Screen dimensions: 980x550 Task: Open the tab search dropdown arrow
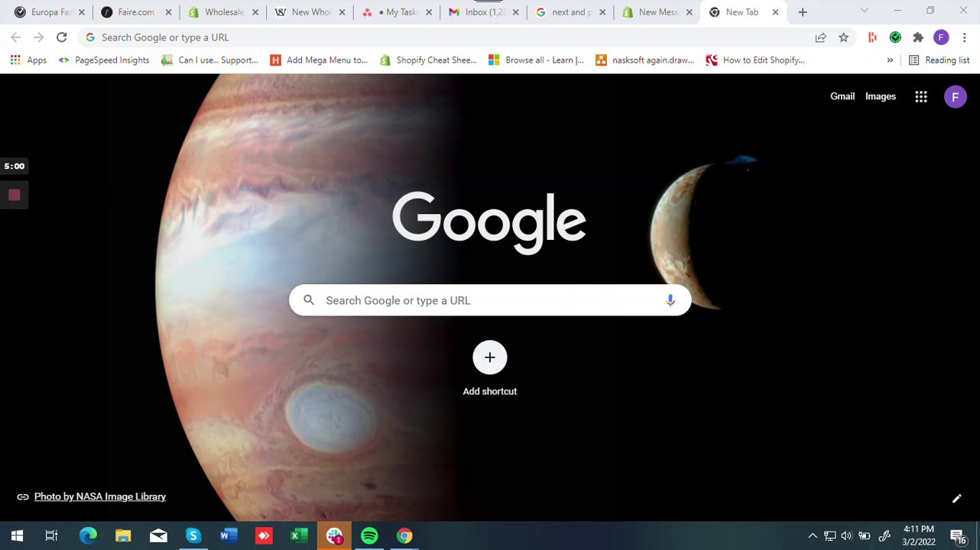pos(864,11)
